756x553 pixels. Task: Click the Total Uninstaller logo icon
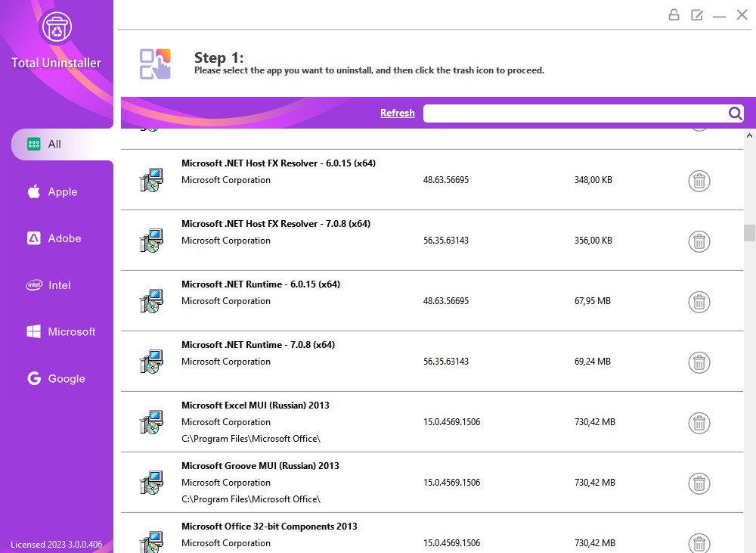coord(57,27)
